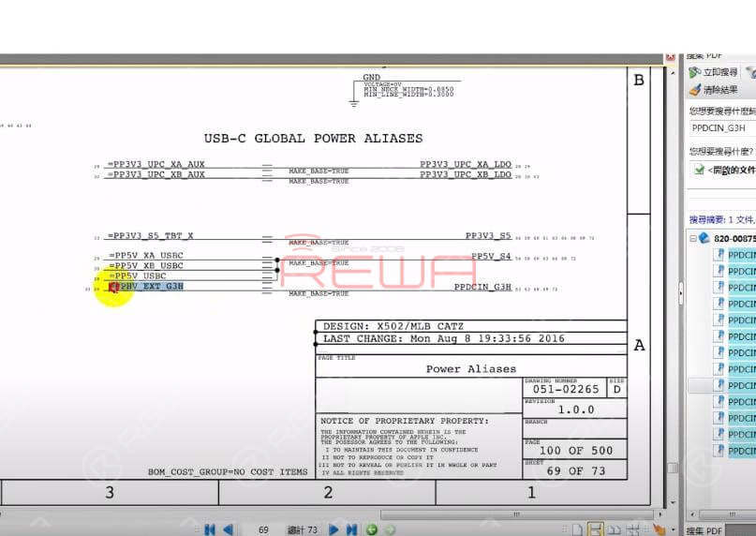
Task: Click the document horizontal scrollbar thumb
Action: pos(516,514)
